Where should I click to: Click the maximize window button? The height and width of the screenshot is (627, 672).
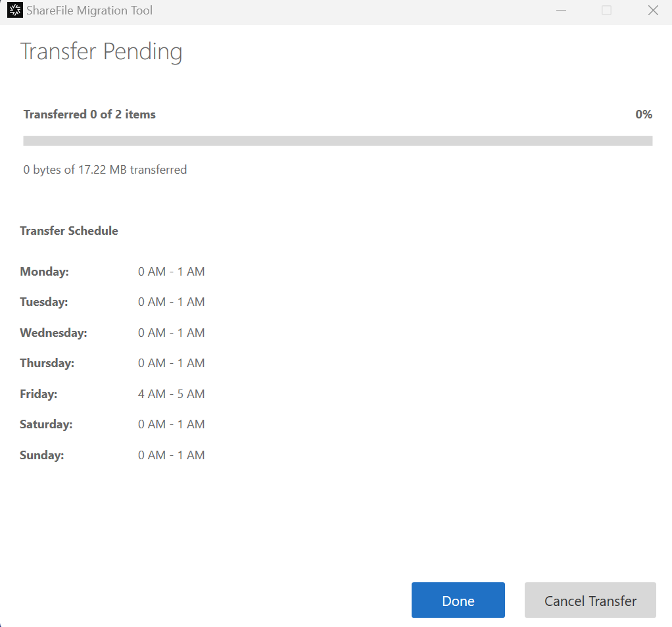point(606,10)
